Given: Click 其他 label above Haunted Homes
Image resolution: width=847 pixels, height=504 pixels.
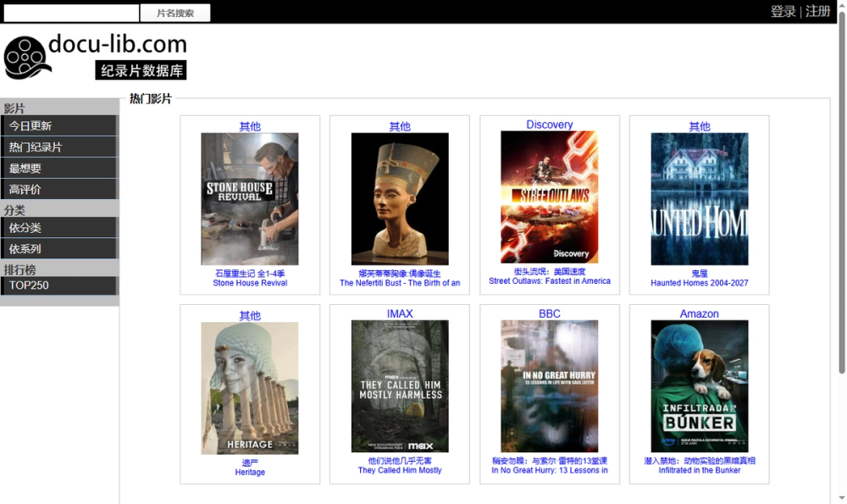Looking at the screenshot, I should (700, 126).
